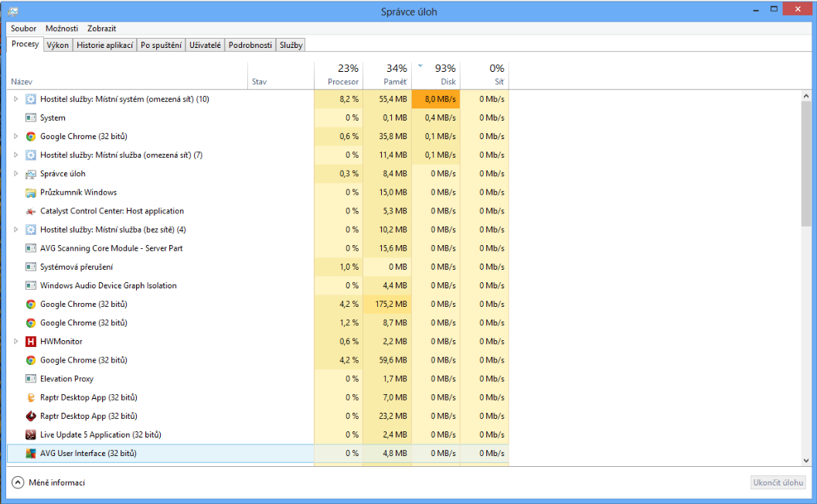This screenshot has width=817, height=504.
Task: Click the Chrome icon of the 8,7 MB process
Action: [31, 323]
